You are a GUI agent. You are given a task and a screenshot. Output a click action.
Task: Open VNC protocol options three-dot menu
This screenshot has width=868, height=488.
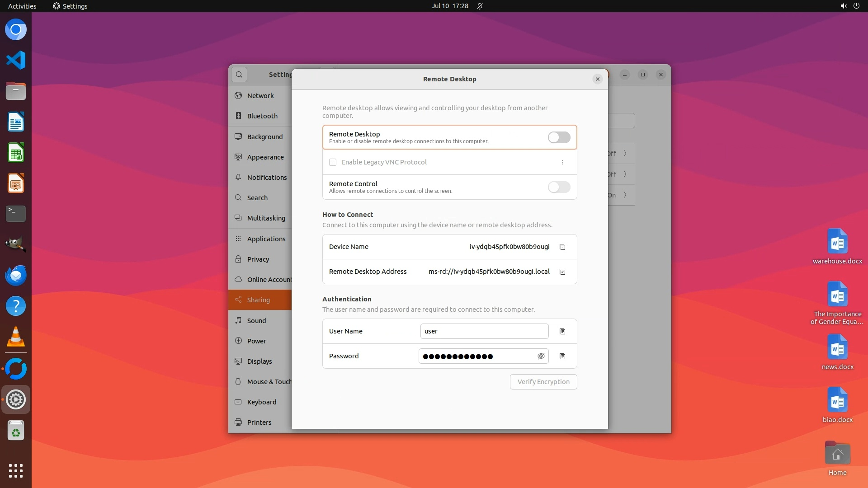coord(562,162)
